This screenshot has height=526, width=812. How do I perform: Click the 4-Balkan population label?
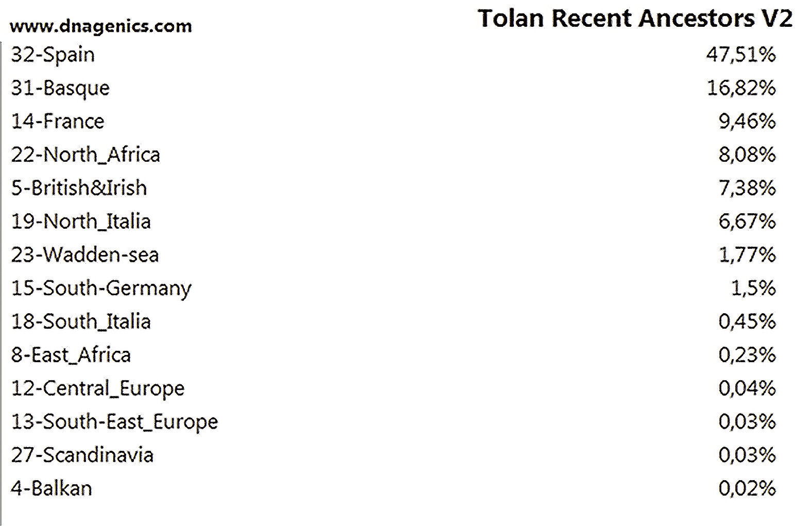tap(51, 488)
